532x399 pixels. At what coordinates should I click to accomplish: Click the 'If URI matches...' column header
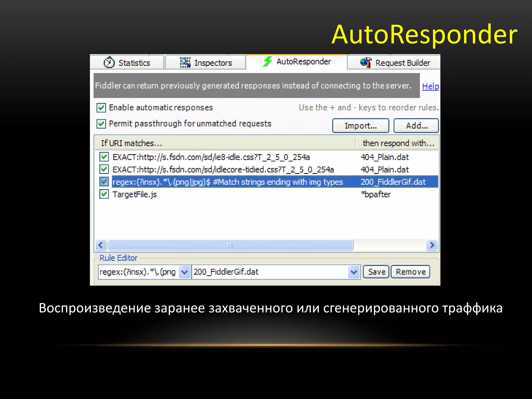pos(225,143)
